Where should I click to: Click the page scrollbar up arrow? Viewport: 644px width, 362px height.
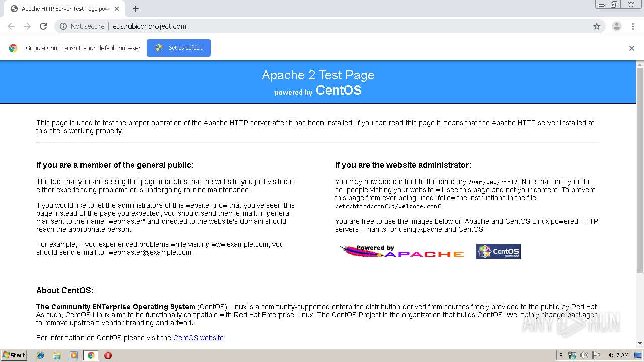click(640, 65)
